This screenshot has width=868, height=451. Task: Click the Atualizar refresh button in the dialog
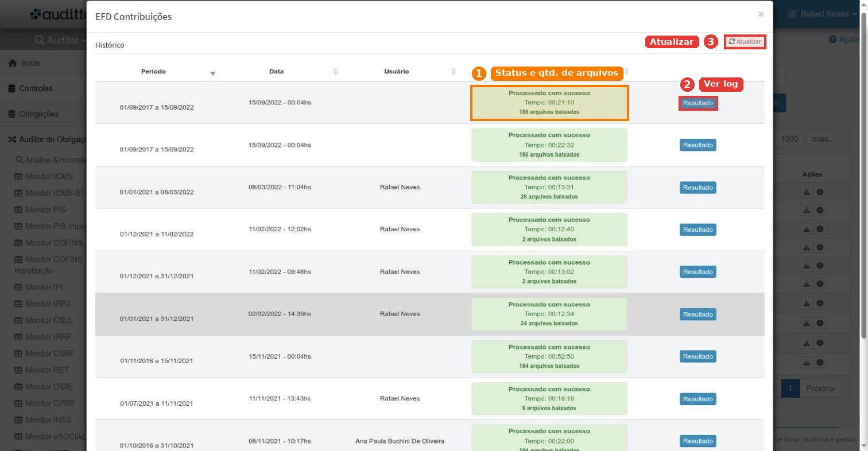pos(745,42)
